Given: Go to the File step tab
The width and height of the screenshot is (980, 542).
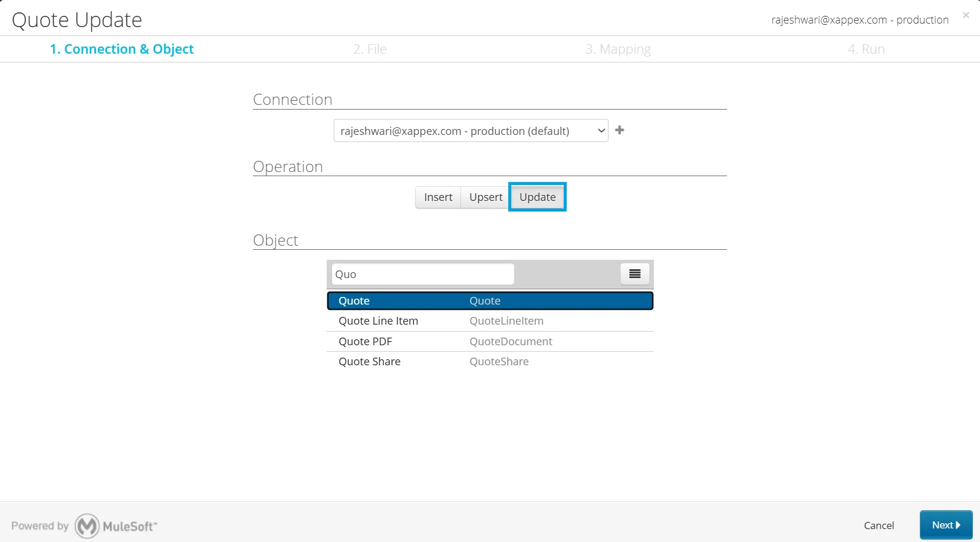Looking at the screenshot, I should (370, 49).
